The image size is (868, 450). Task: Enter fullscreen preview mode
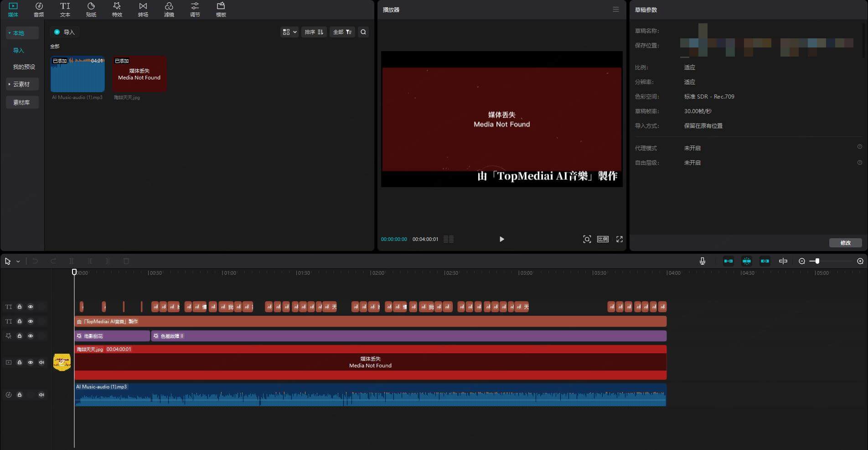pyautogui.click(x=620, y=239)
